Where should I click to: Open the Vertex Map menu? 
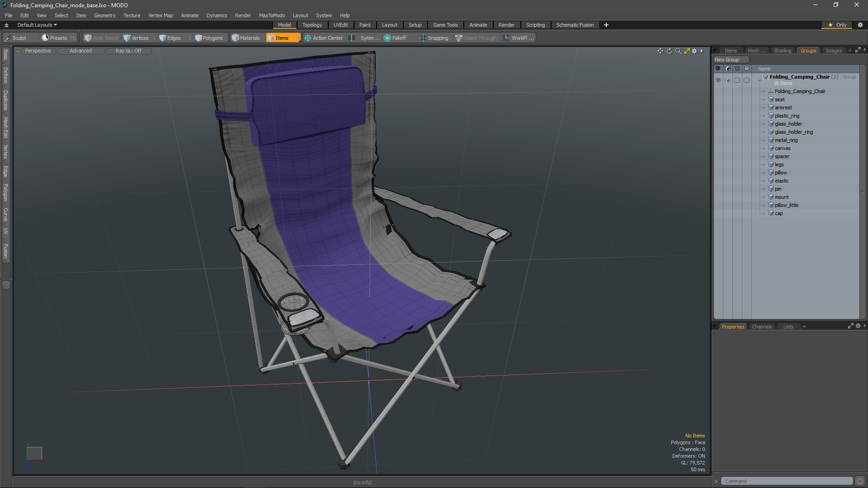(x=160, y=15)
